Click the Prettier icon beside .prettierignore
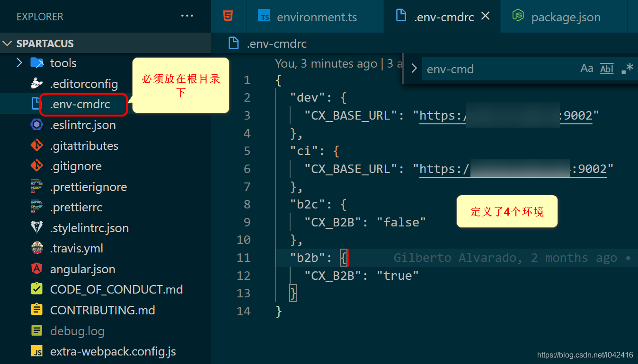The width and height of the screenshot is (638, 364). [x=36, y=187]
